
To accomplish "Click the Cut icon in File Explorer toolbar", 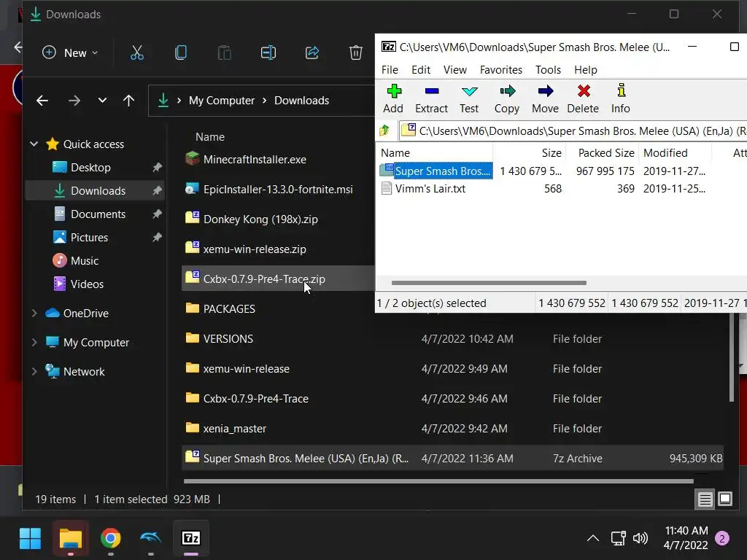I will (x=136, y=52).
